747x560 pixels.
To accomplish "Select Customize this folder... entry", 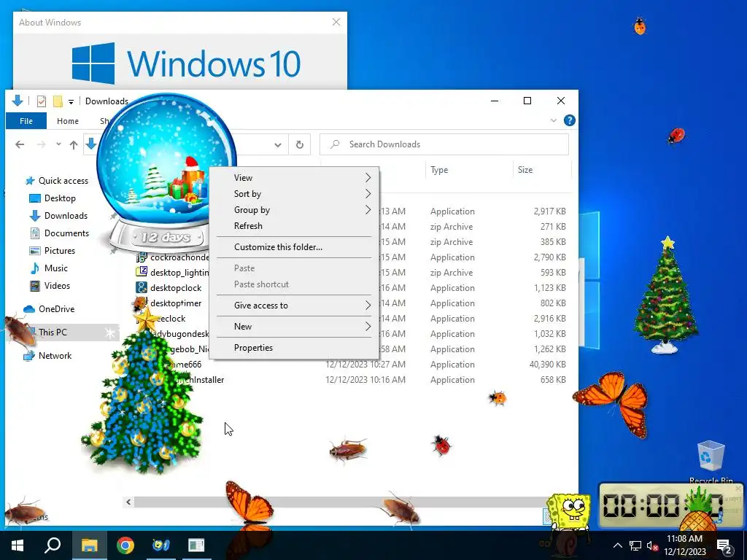I will pos(293,247).
